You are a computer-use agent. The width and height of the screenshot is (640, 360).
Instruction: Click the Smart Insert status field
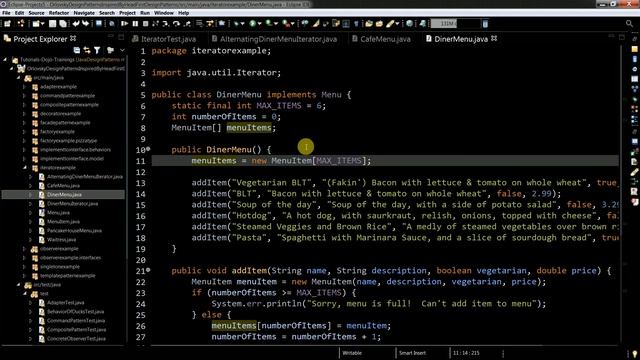[x=412, y=353]
